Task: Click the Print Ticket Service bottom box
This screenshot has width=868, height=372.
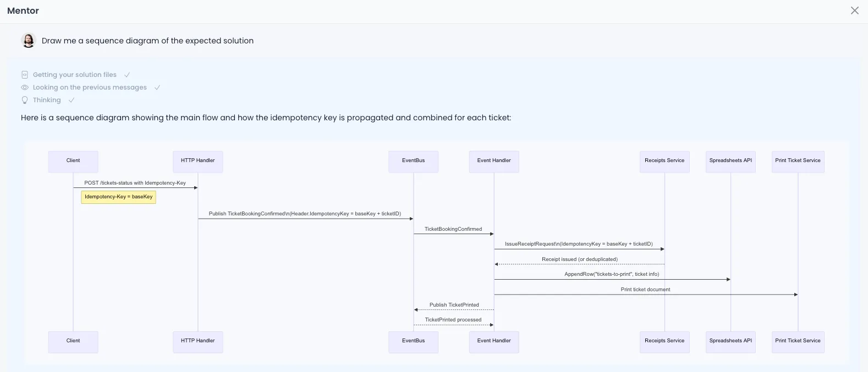Action: (x=798, y=341)
